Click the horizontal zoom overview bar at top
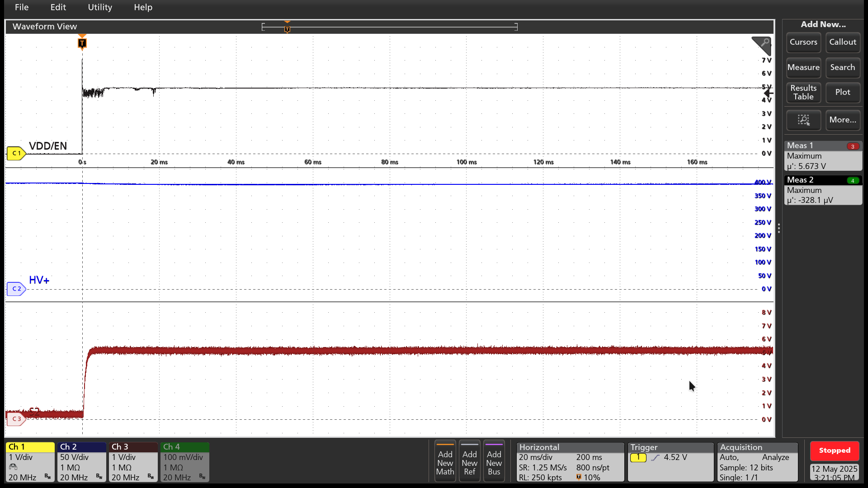This screenshot has height=488, width=868. click(x=390, y=27)
